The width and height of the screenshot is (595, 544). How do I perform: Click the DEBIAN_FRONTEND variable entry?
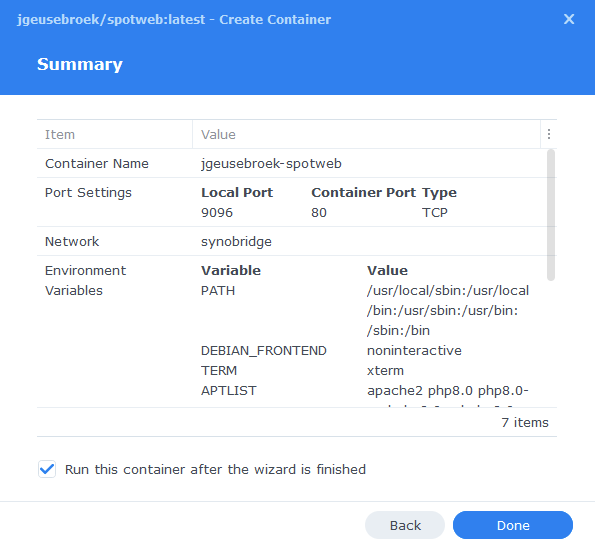pyautogui.click(x=263, y=351)
